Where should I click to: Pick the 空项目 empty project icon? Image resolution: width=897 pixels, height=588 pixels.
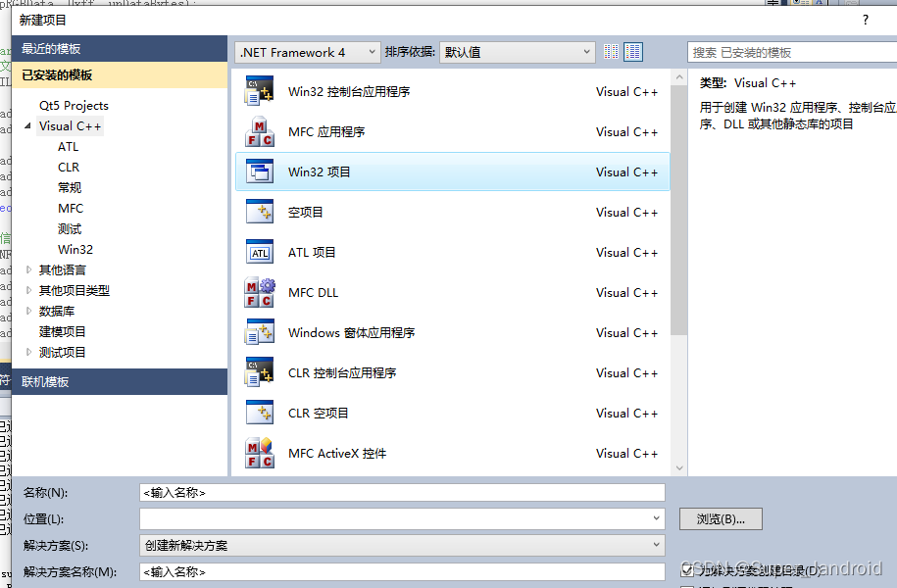click(x=260, y=212)
